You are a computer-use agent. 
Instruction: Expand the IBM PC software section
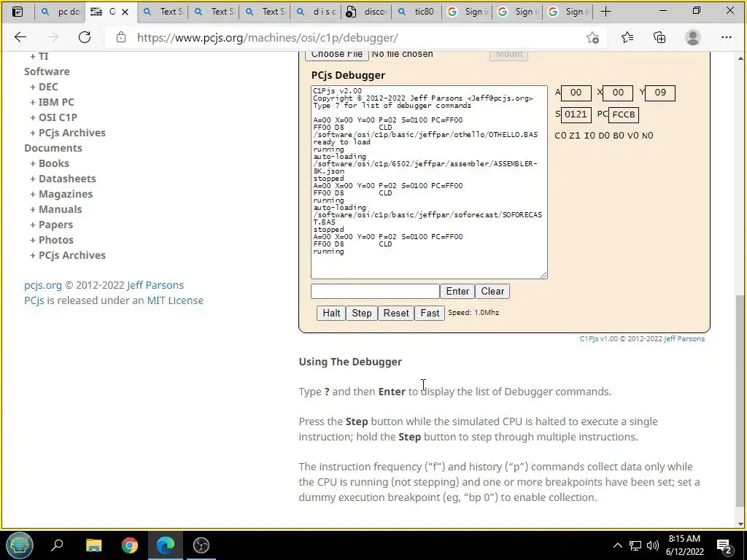[52, 102]
